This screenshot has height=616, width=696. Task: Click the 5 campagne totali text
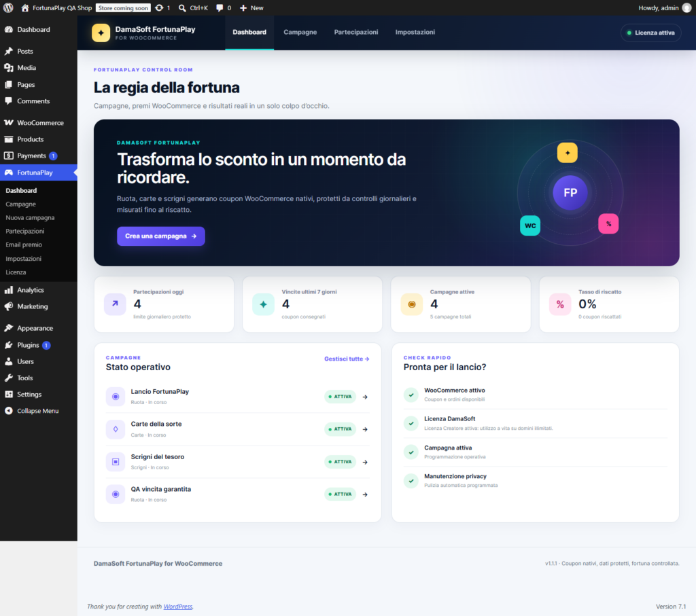click(451, 316)
